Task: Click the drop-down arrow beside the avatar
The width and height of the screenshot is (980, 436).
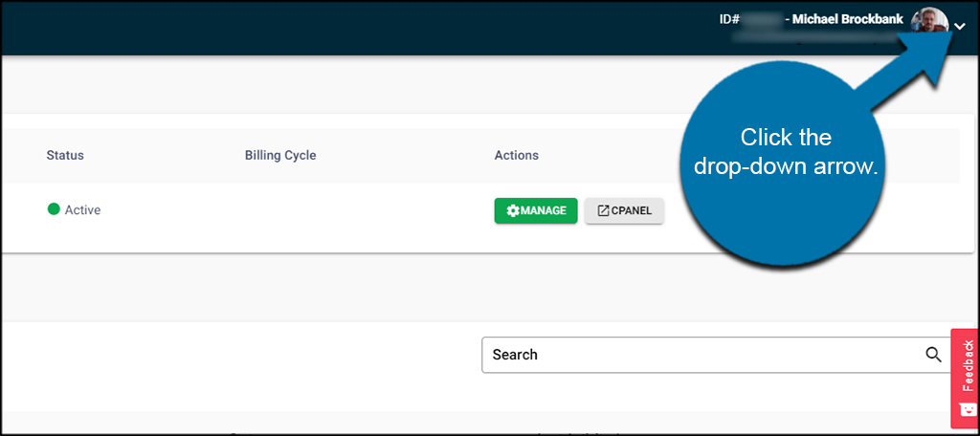Action: [960, 28]
